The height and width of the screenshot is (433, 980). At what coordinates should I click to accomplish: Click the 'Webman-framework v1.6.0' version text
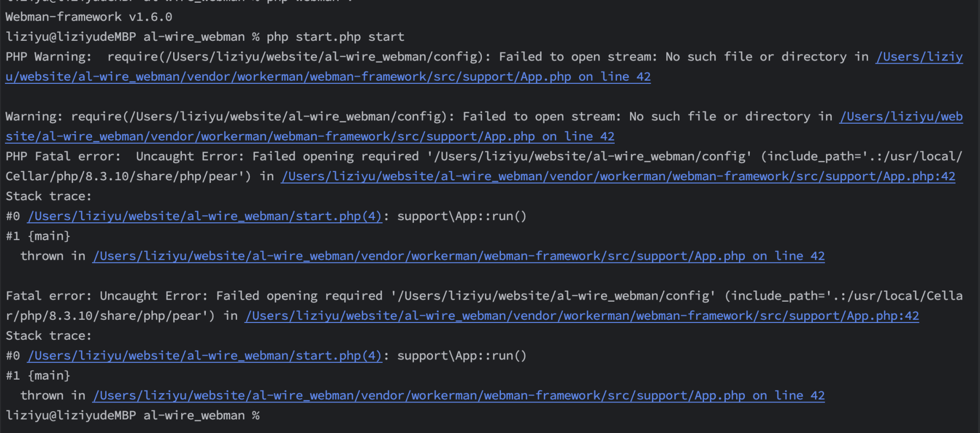[x=89, y=17]
